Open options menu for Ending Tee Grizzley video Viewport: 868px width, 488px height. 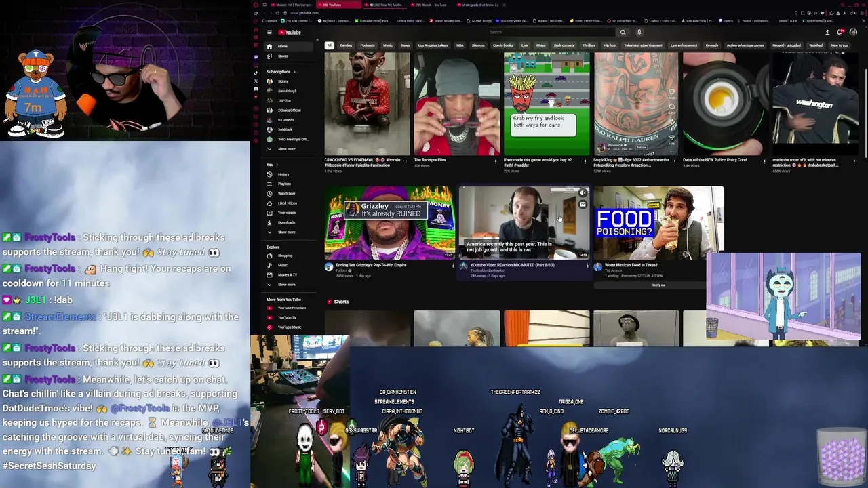point(453,266)
